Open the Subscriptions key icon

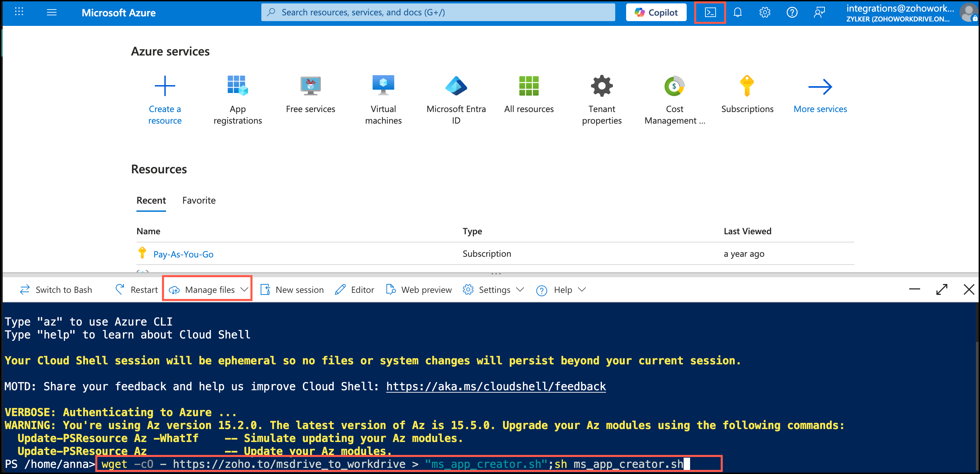click(x=747, y=85)
